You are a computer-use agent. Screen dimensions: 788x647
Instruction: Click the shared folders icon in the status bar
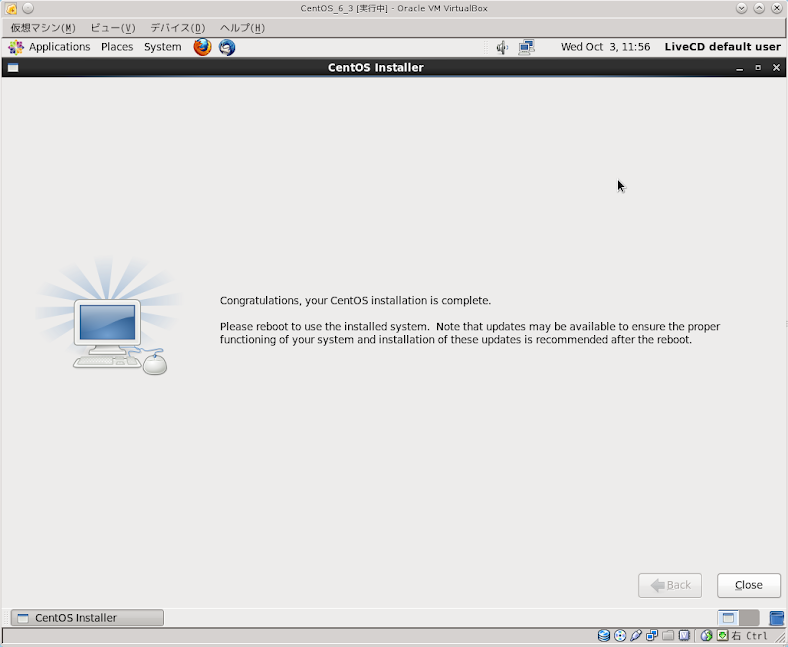click(668, 636)
